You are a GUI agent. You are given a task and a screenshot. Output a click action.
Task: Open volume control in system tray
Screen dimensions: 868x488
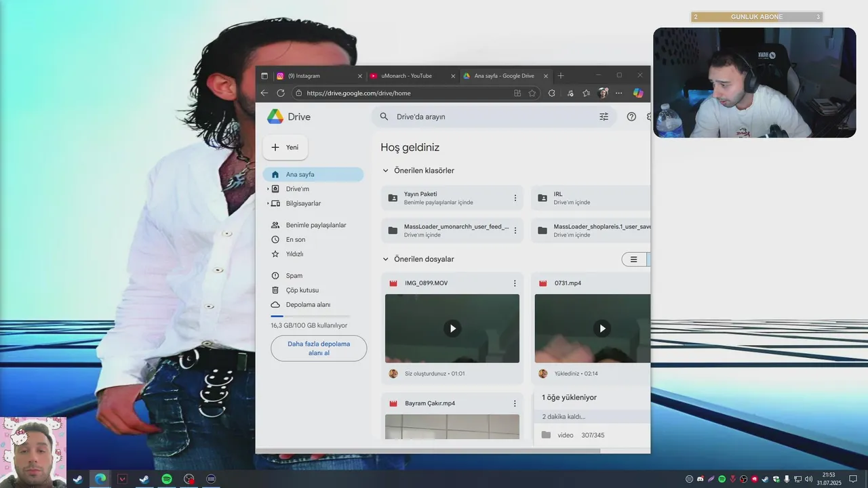pyautogui.click(x=808, y=479)
